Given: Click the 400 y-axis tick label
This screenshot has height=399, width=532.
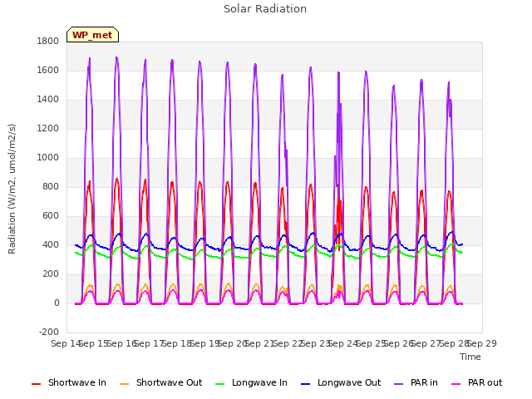Looking at the screenshot, I should coord(51,244).
